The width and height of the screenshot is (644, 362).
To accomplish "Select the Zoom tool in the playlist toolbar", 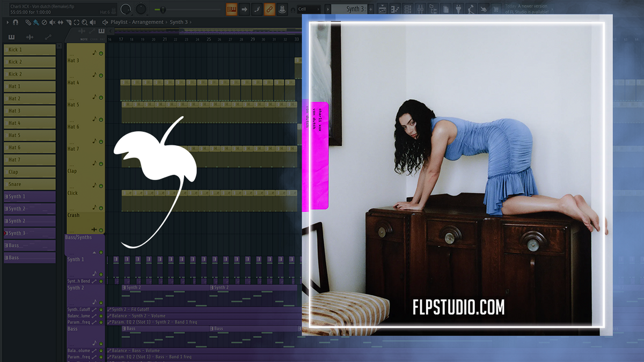I will [x=84, y=22].
